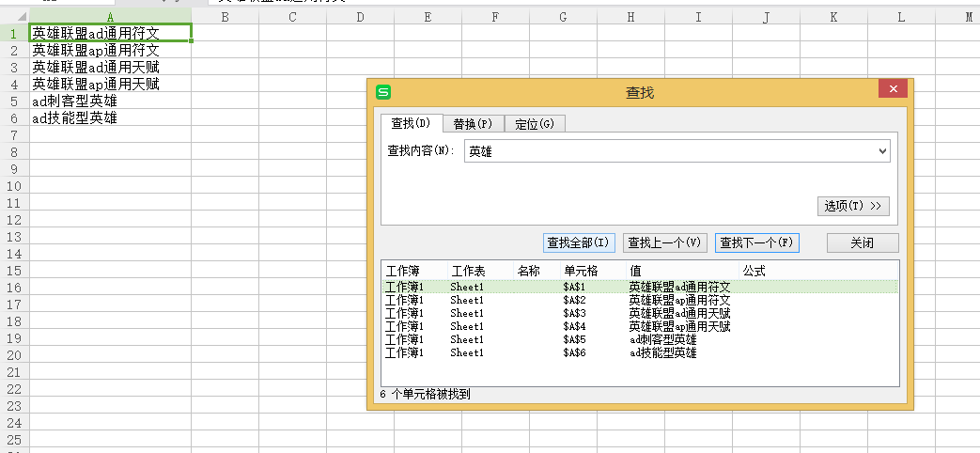Click the 查找上一个(V) button
Image resolution: width=980 pixels, height=453 pixels.
664,243
